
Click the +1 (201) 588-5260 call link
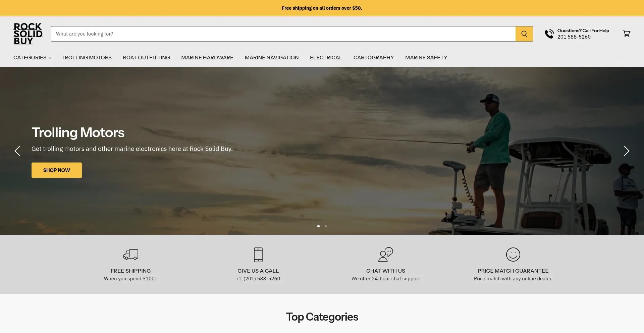coord(258,279)
